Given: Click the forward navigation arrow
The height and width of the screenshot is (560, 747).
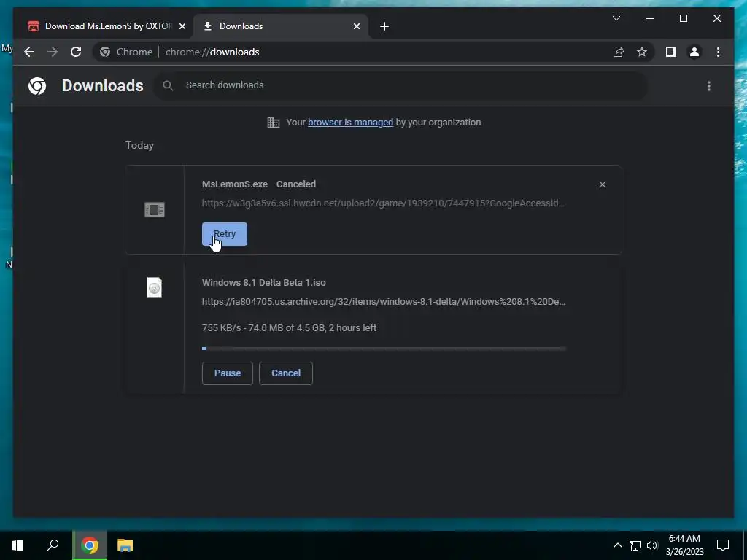Looking at the screenshot, I should pyautogui.click(x=53, y=52).
